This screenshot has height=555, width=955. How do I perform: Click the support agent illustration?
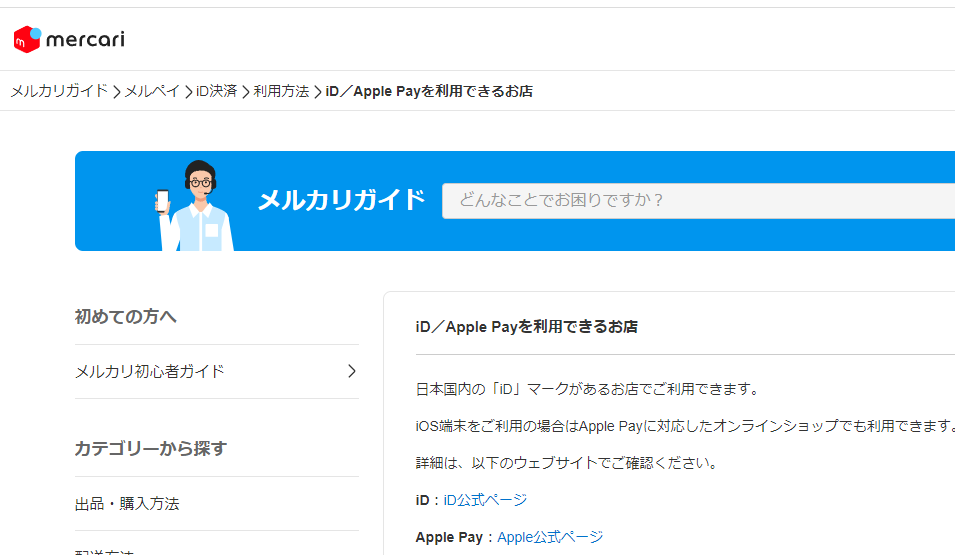pos(194,205)
